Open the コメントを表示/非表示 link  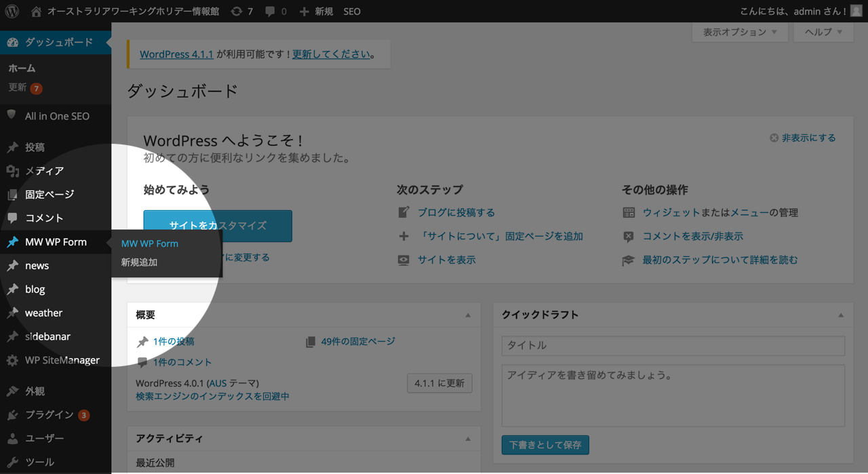(693, 236)
